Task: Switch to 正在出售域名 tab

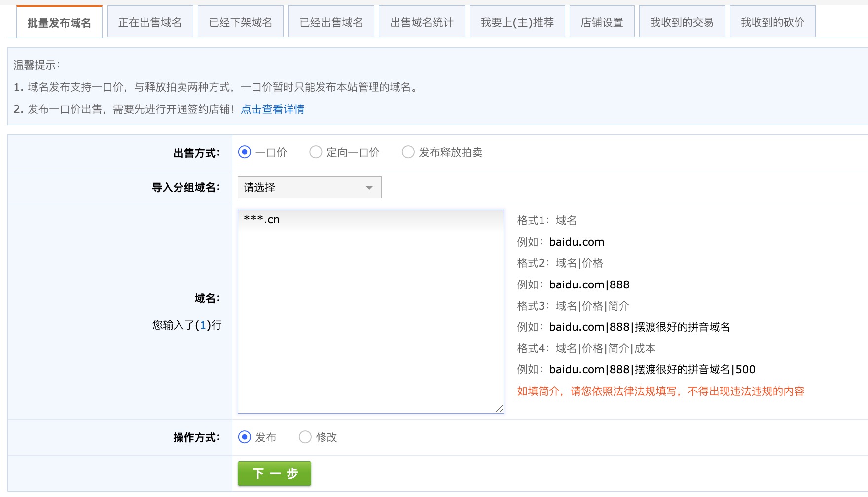Action: tap(150, 22)
